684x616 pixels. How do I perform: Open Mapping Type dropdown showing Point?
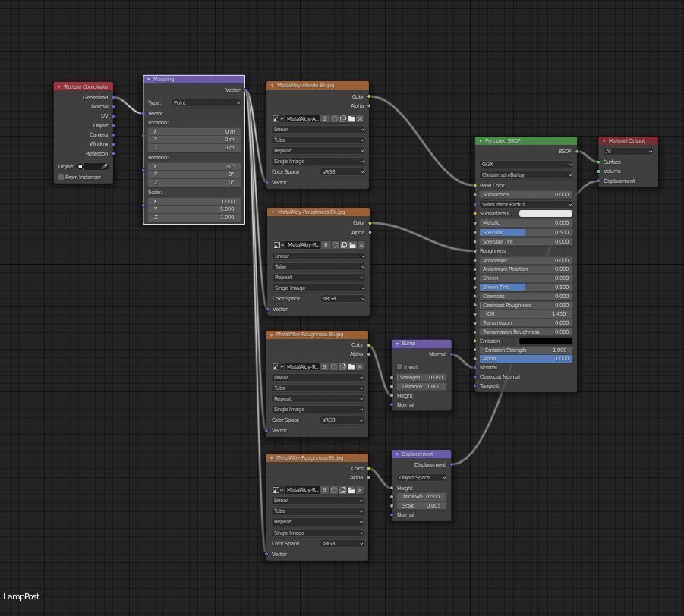coord(206,103)
